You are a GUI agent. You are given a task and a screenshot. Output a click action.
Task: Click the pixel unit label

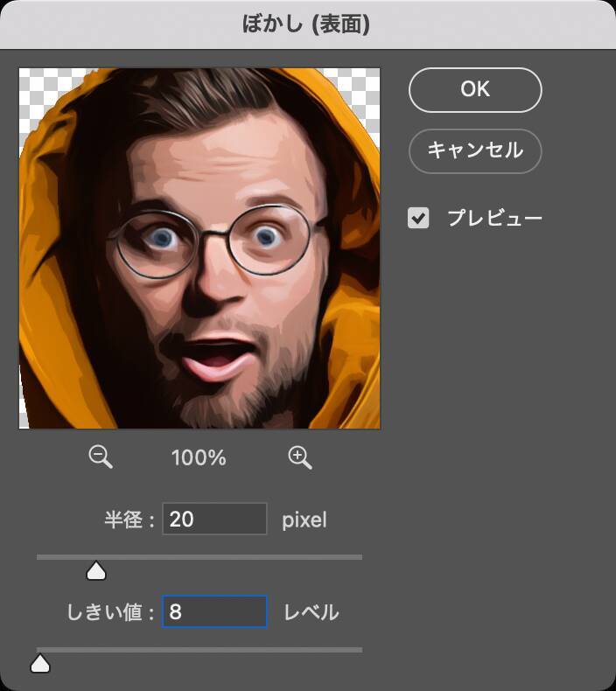pyautogui.click(x=304, y=520)
